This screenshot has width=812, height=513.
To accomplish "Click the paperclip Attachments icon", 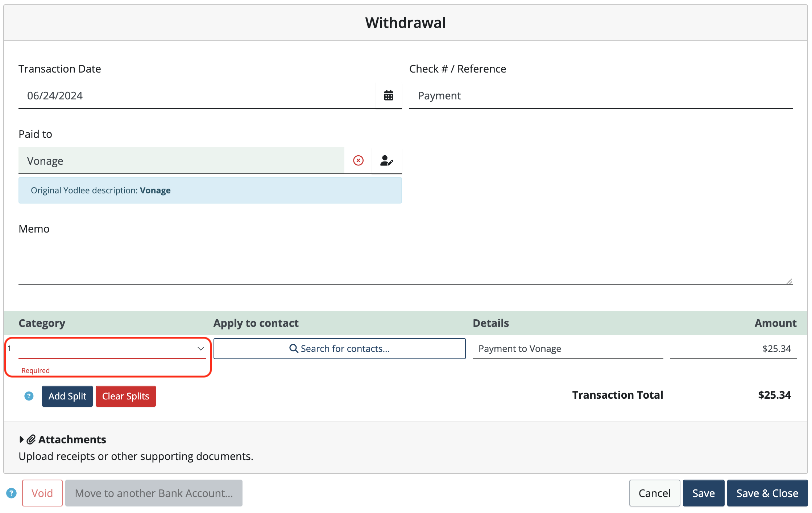I will coord(31,439).
